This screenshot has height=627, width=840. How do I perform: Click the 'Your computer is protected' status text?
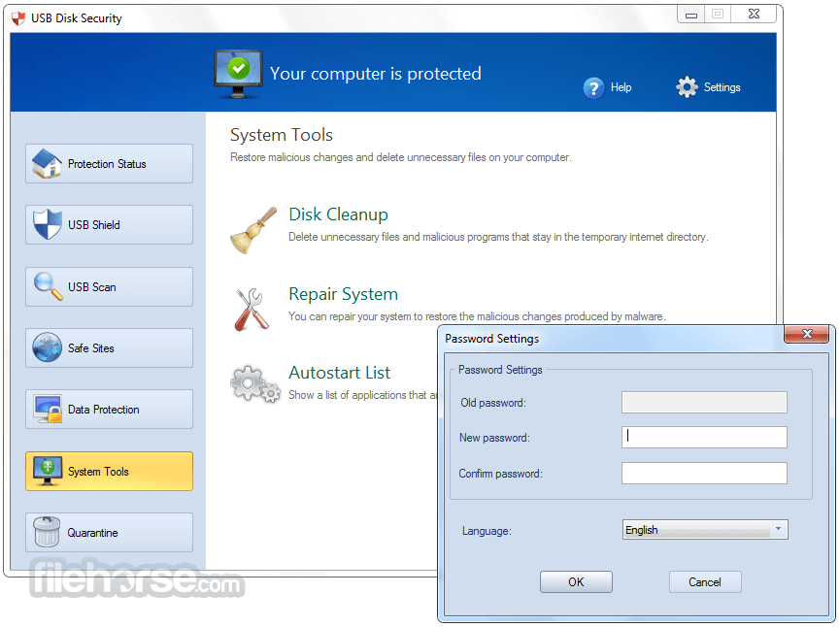376,74
